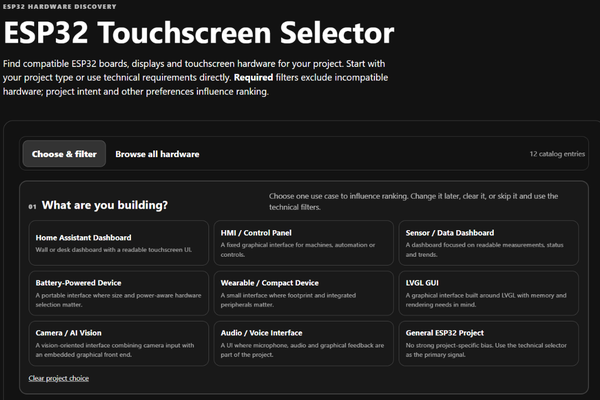Click the Clear project choice link
The height and width of the screenshot is (400, 600).
pos(59,378)
